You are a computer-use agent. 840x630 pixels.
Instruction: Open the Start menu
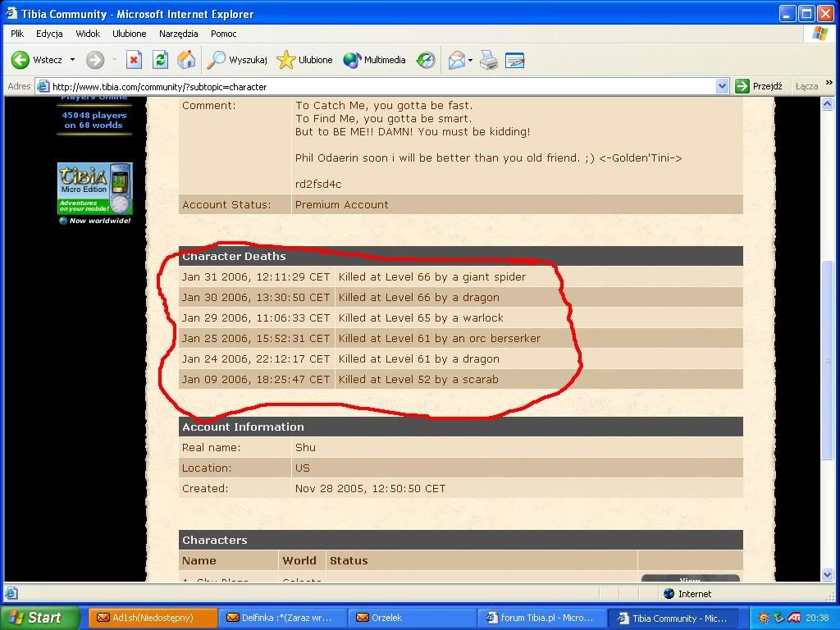click(x=39, y=618)
